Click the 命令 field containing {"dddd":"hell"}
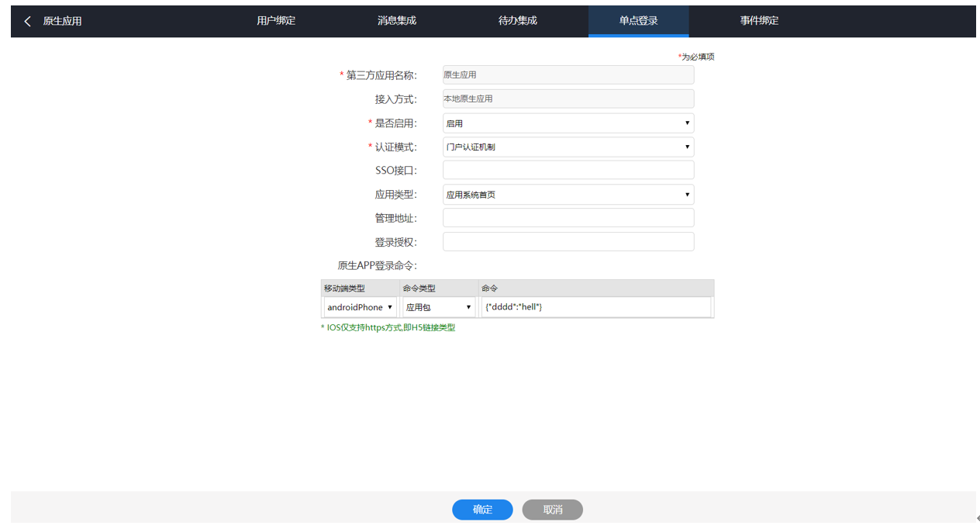The height and width of the screenshot is (529, 980). click(x=595, y=307)
